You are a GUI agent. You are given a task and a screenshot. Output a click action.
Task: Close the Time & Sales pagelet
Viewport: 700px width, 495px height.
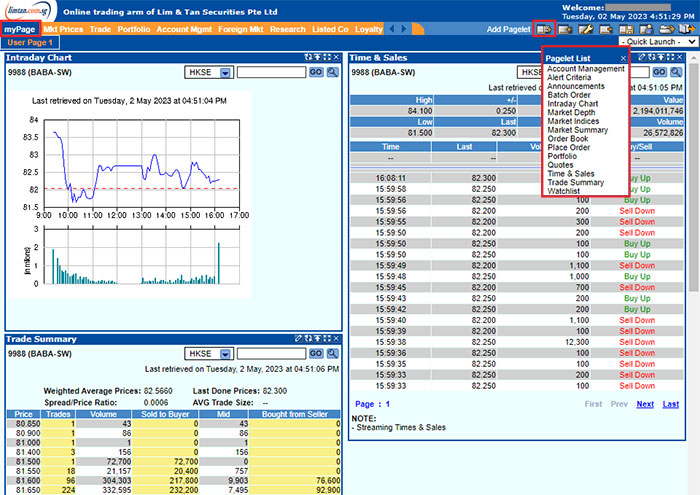tap(679, 57)
